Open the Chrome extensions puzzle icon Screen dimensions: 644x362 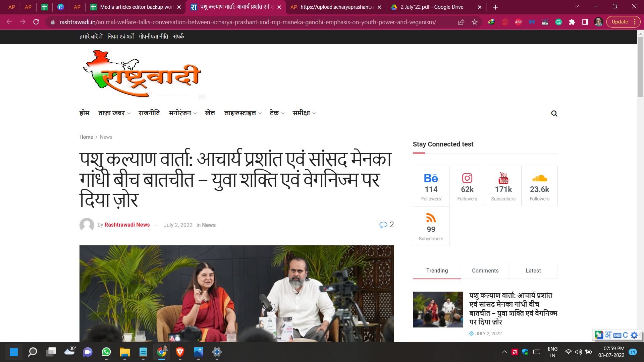[572, 22]
